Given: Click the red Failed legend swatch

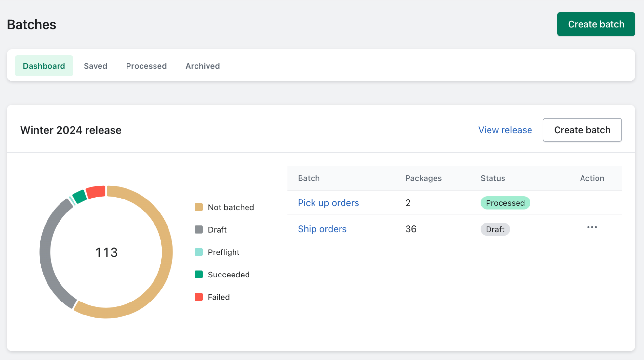Looking at the screenshot, I should coord(198,297).
